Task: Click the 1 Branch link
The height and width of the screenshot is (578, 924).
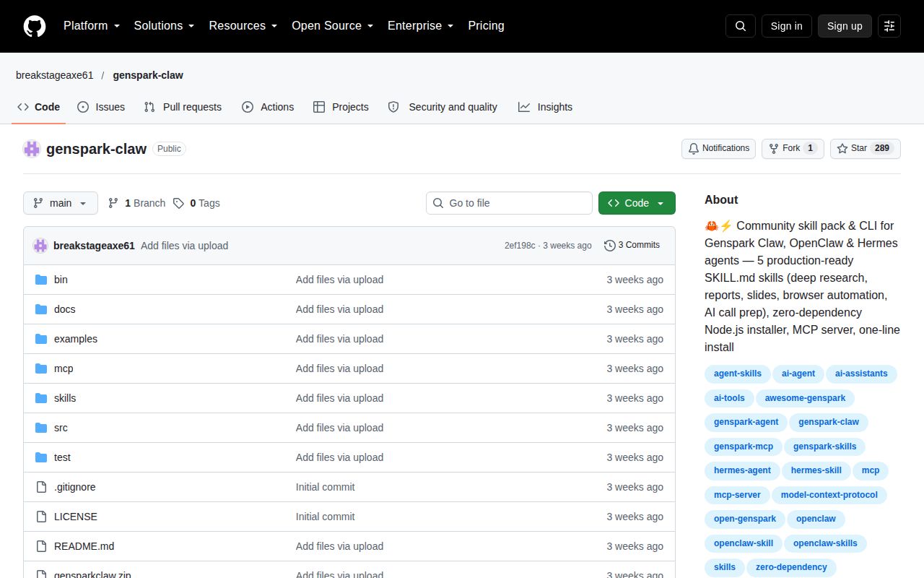Action: pyautogui.click(x=136, y=203)
